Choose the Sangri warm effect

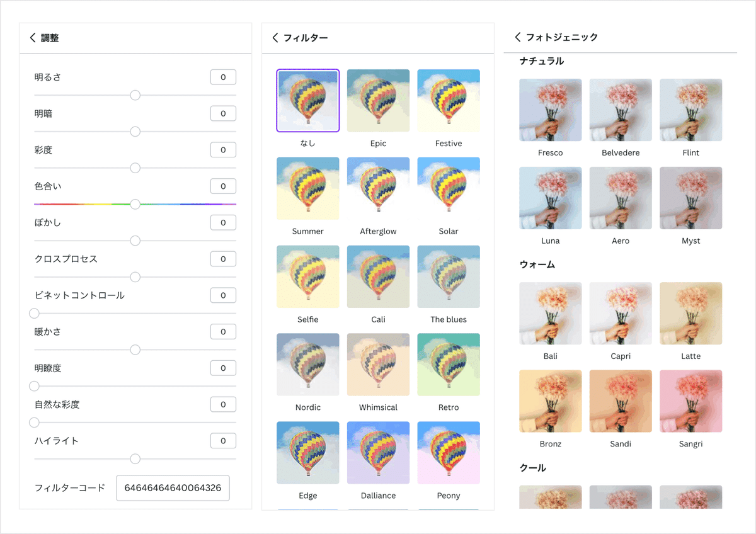[691, 401]
